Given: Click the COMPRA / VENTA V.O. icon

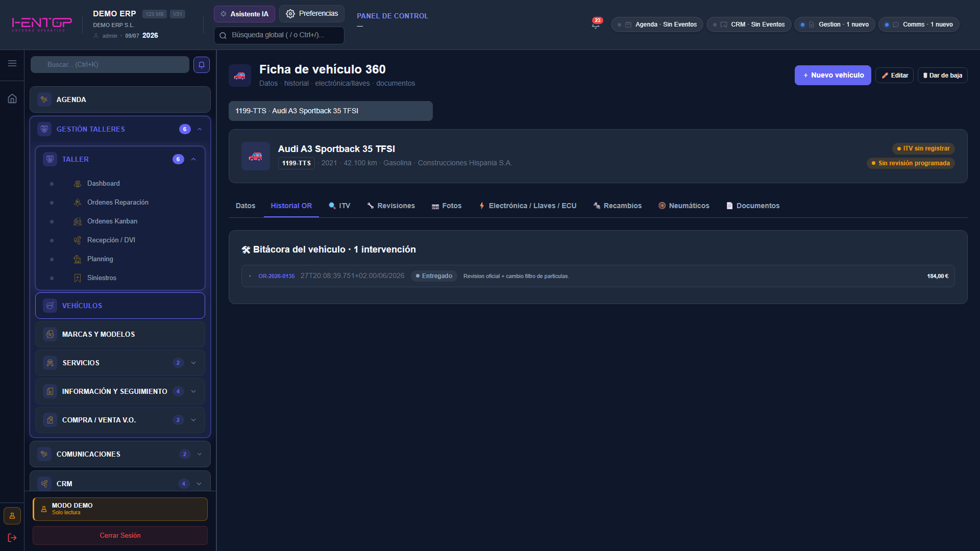Looking at the screenshot, I should 50,420.
